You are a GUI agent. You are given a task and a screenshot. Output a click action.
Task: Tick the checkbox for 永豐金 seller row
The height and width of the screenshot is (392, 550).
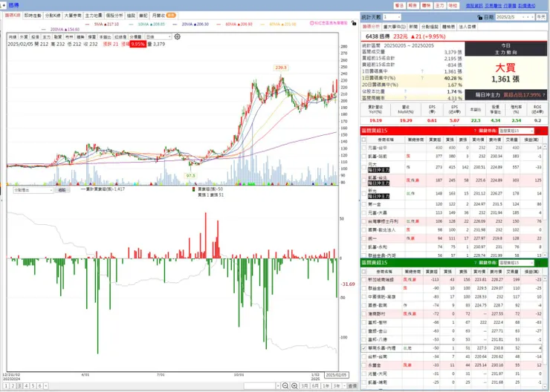[363, 365]
